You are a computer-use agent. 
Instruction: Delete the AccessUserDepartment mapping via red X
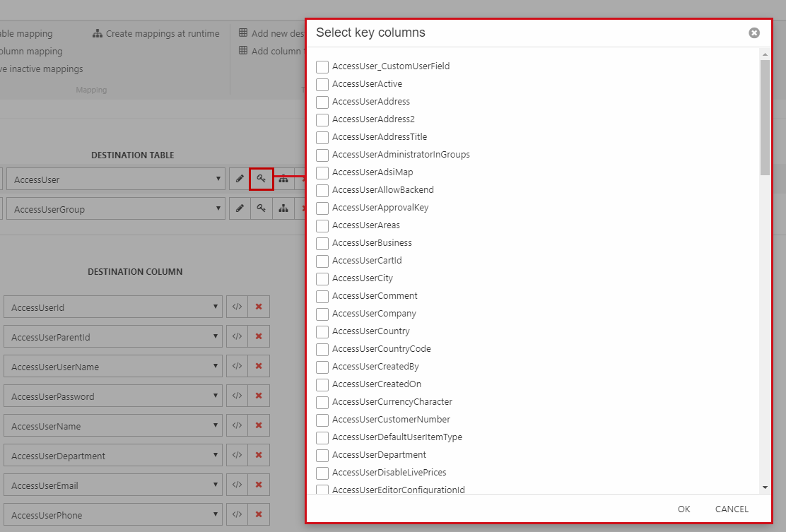pos(259,455)
